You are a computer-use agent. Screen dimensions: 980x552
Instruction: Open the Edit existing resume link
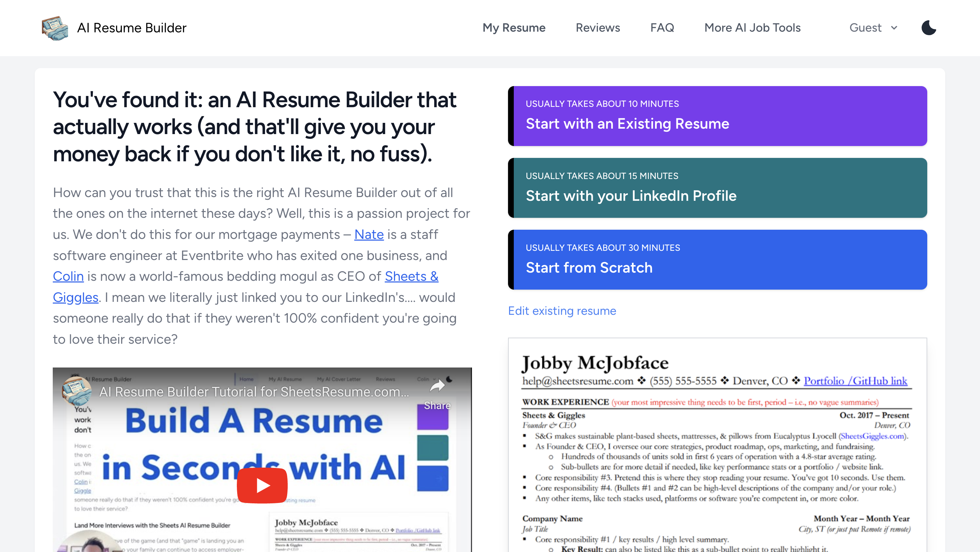point(562,311)
